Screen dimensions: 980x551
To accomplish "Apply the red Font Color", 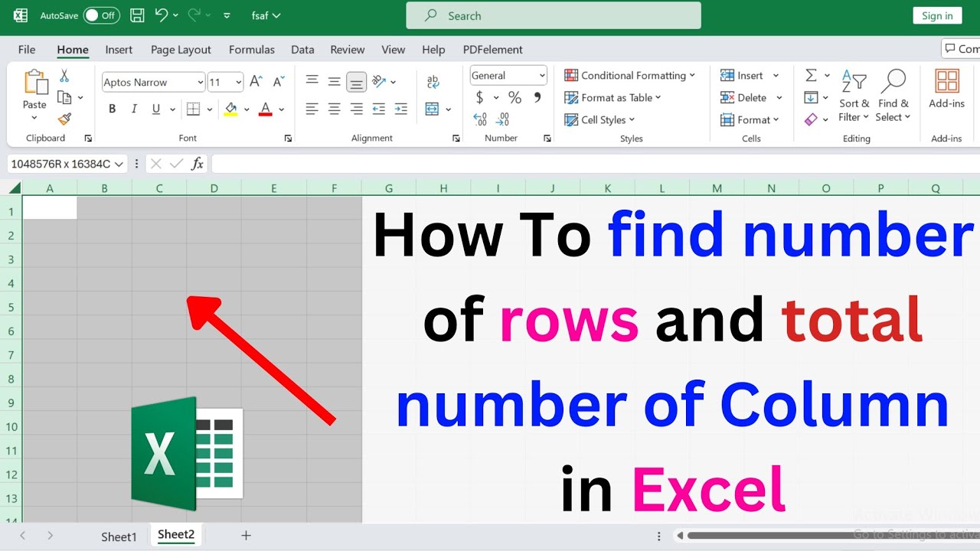I will 266,109.
